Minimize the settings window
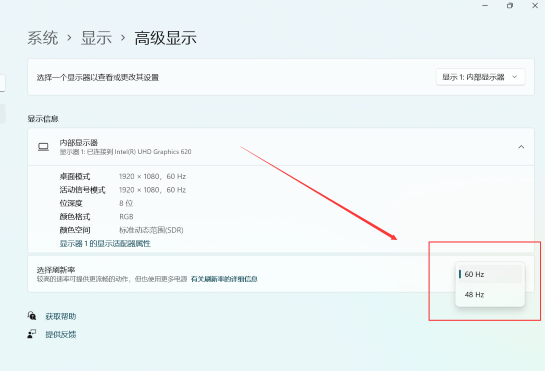 [485, 6]
